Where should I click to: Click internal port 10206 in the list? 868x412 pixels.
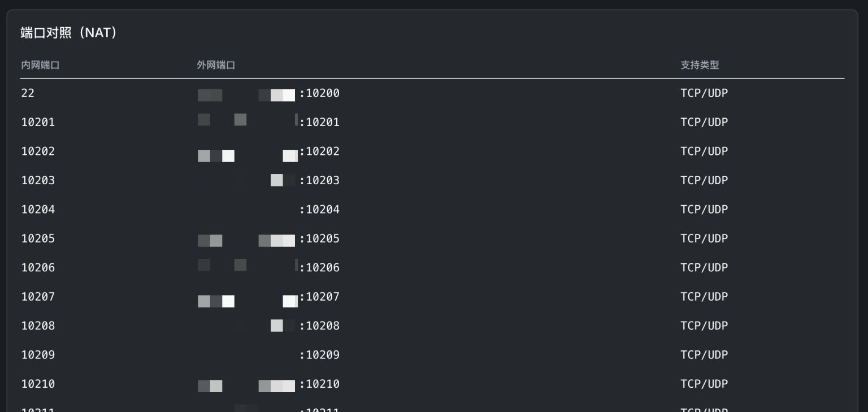pyautogui.click(x=38, y=267)
